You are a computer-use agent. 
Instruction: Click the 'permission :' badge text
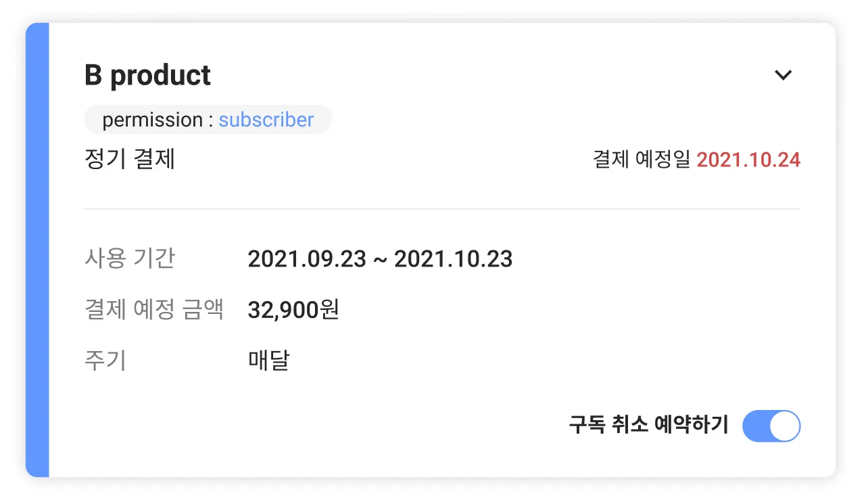pos(158,120)
